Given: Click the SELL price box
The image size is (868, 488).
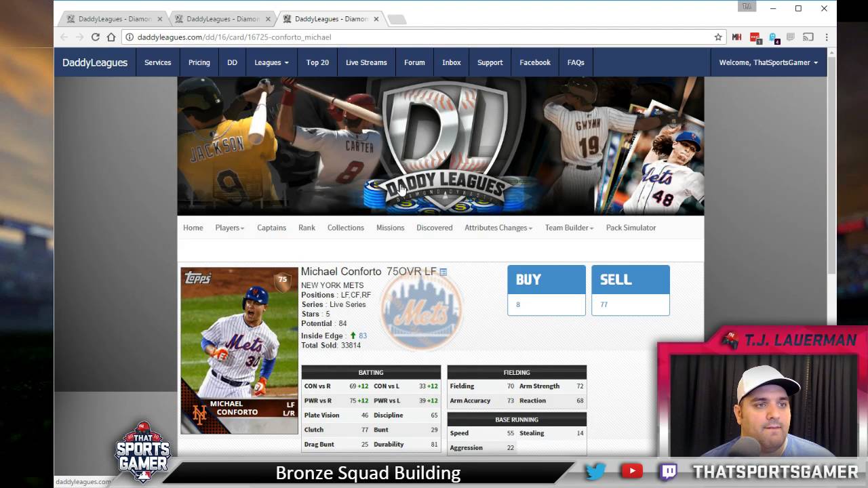Looking at the screenshot, I should (x=631, y=290).
